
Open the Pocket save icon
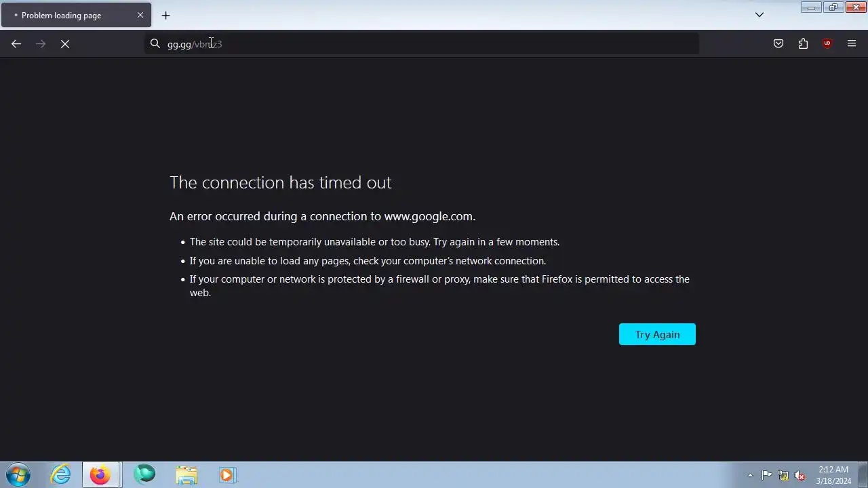click(x=778, y=43)
